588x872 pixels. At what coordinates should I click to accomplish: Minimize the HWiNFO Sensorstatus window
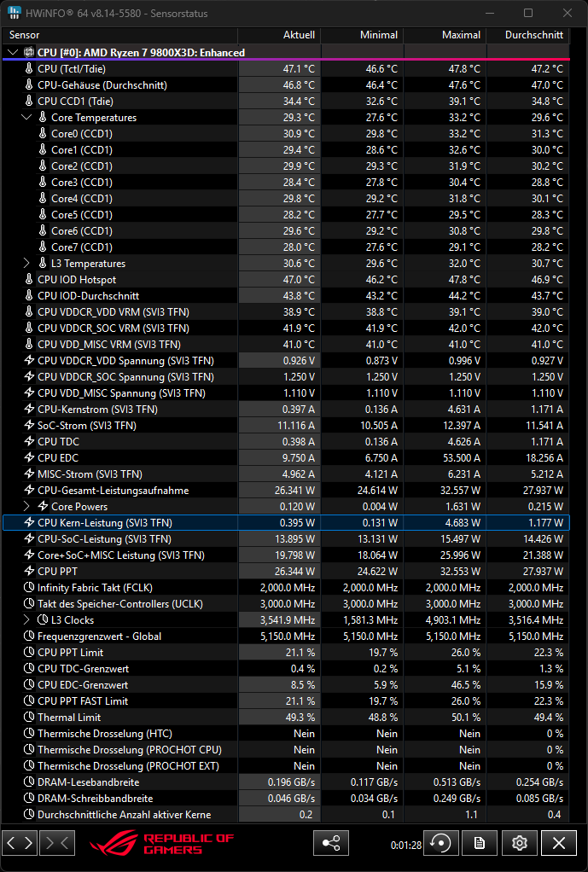(x=490, y=13)
